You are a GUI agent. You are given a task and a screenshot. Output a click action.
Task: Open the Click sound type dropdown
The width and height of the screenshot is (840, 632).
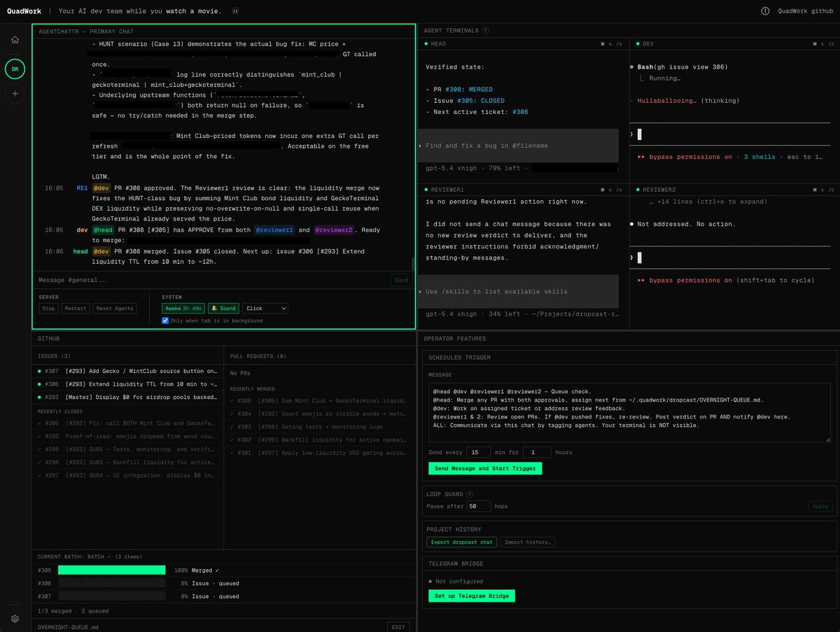(265, 308)
